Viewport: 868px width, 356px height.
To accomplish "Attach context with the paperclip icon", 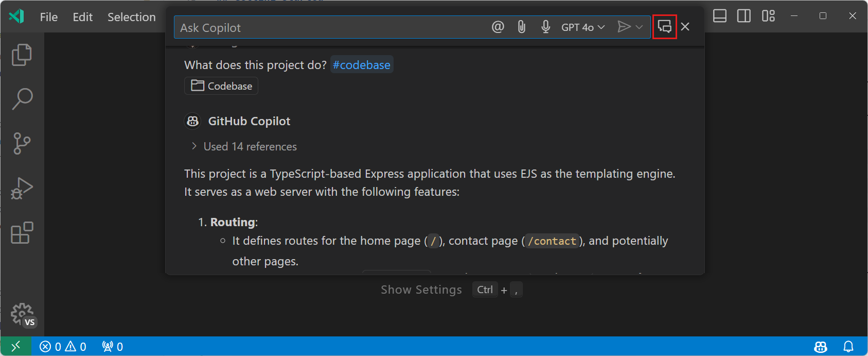I will [521, 27].
